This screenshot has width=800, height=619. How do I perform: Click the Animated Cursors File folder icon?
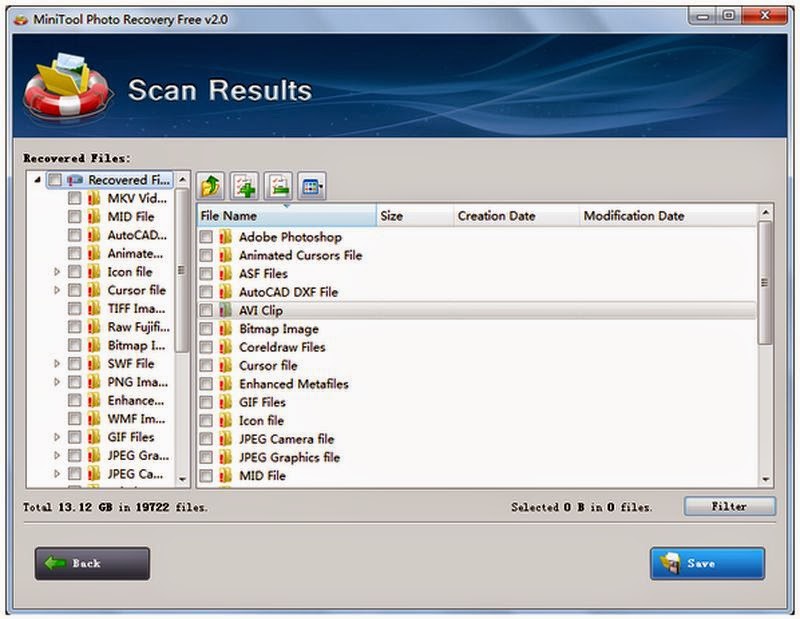pyautogui.click(x=225, y=256)
